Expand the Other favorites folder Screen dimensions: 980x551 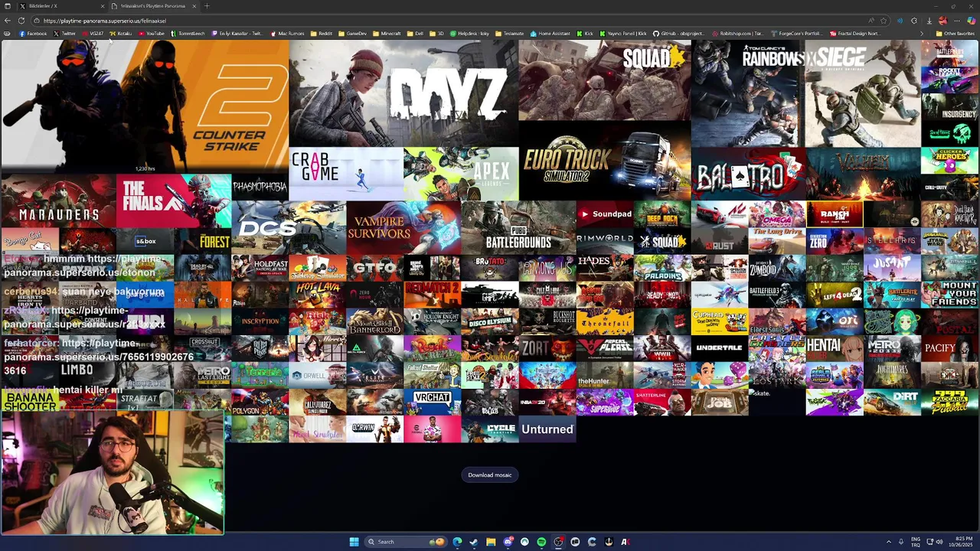pos(955,34)
